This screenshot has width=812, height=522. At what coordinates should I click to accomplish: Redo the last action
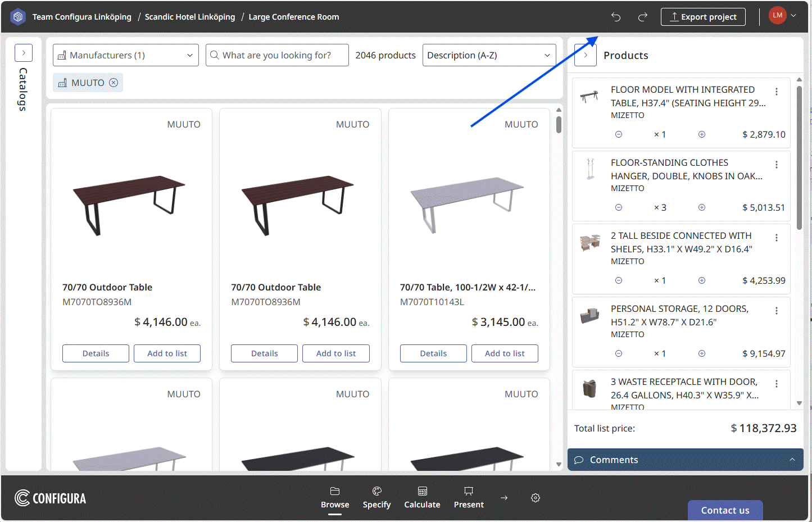pyautogui.click(x=642, y=17)
